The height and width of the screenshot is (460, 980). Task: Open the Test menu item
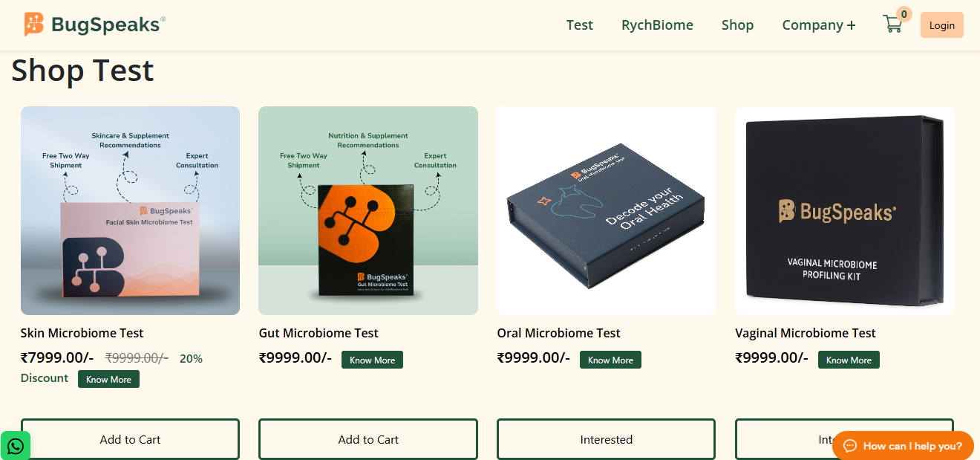tap(579, 25)
